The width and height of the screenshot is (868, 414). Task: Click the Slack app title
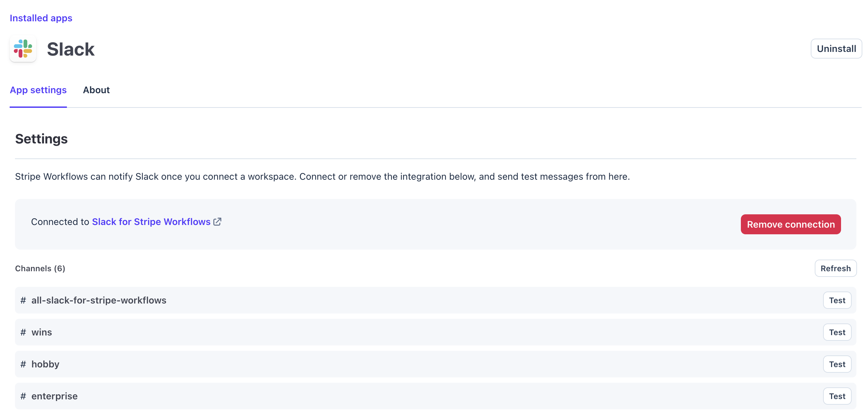point(71,49)
